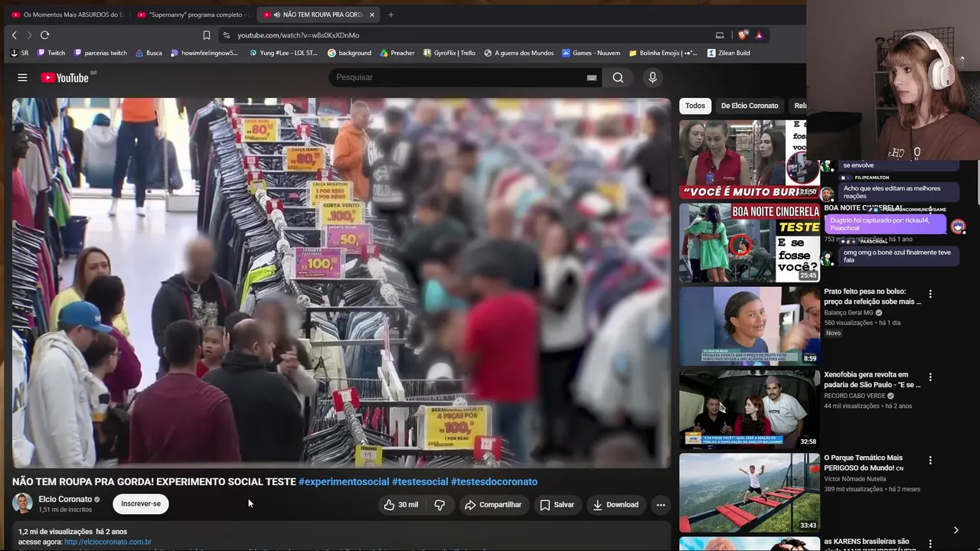Open options menu for 'Xenofobia gera revolta' video

(930, 377)
